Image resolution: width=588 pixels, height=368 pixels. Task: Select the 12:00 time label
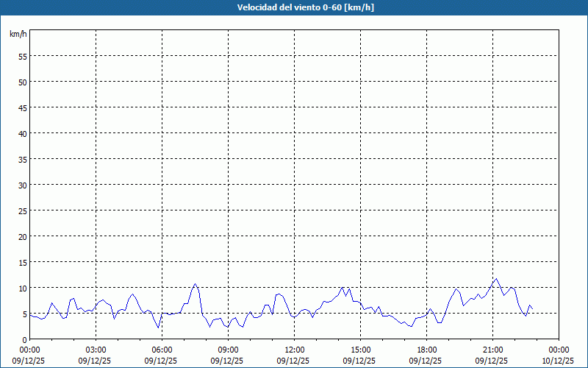coord(294,350)
